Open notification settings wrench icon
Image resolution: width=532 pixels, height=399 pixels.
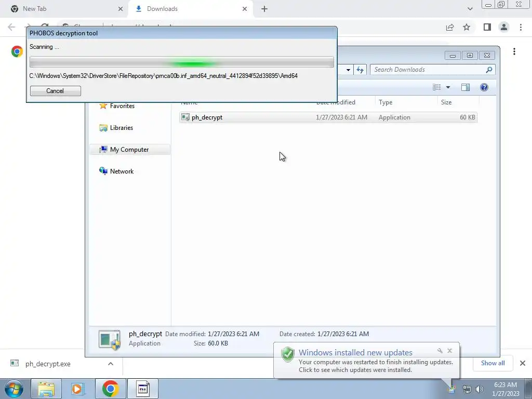pyautogui.click(x=440, y=351)
